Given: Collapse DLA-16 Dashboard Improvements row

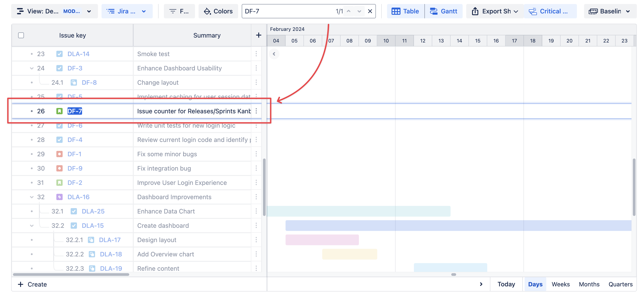Looking at the screenshot, I should point(32,197).
